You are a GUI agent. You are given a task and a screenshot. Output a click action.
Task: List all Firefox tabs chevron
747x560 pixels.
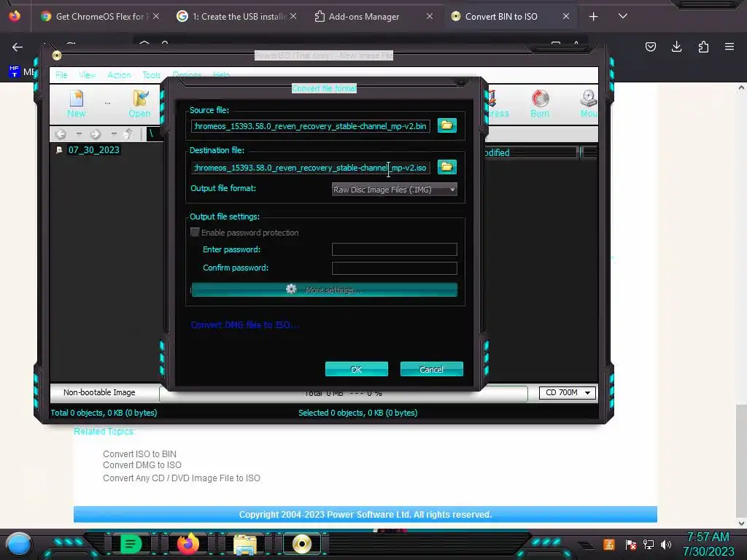[623, 16]
